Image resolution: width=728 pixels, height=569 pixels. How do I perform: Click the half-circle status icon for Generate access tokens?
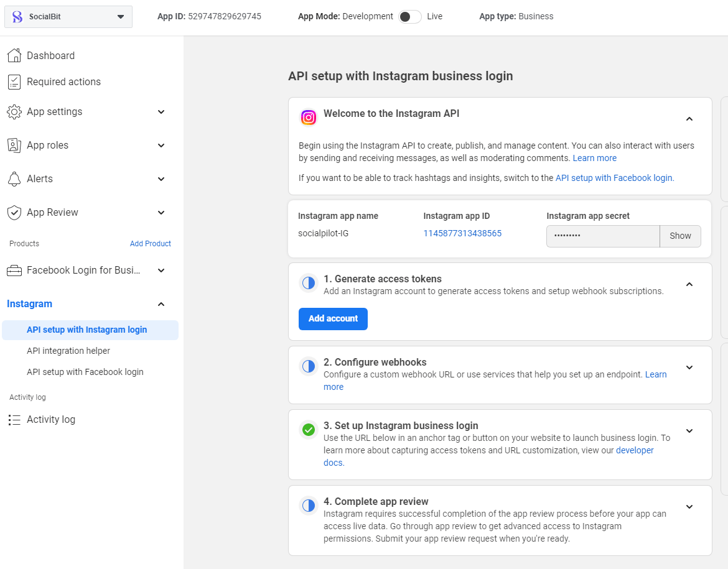[309, 283]
